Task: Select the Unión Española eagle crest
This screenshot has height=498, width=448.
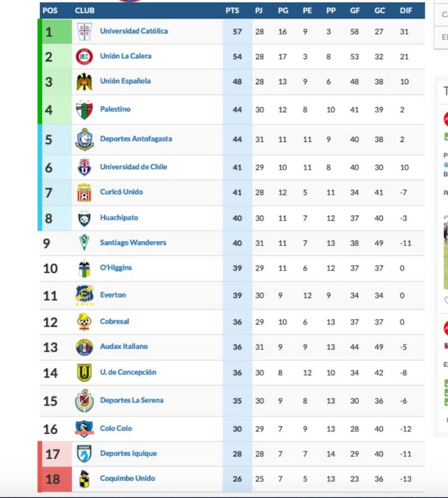Action: pyautogui.click(x=84, y=82)
